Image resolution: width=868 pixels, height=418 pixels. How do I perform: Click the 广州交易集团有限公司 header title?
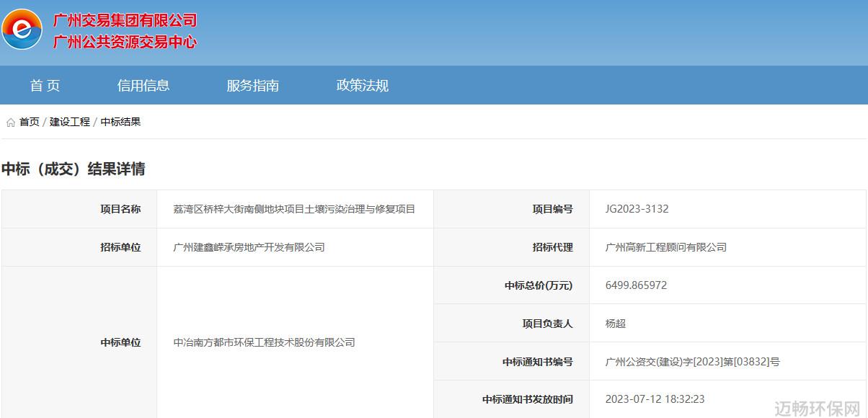tap(125, 20)
